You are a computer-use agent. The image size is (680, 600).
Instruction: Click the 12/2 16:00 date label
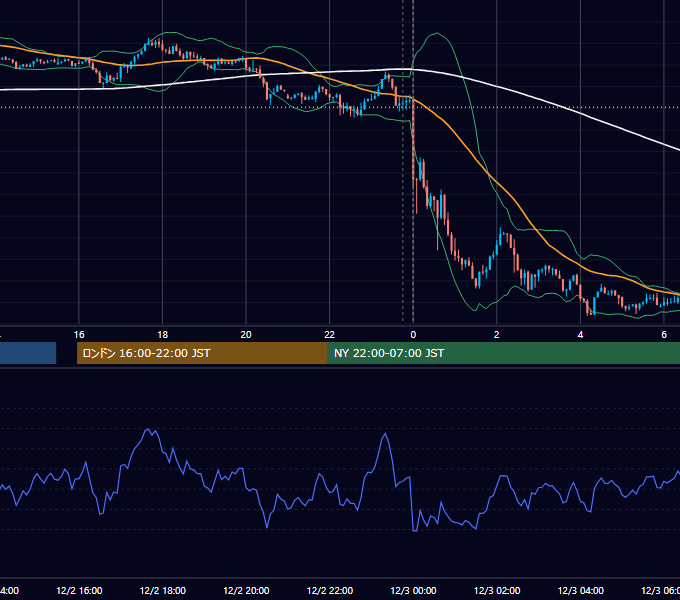[x=79, y=590]
